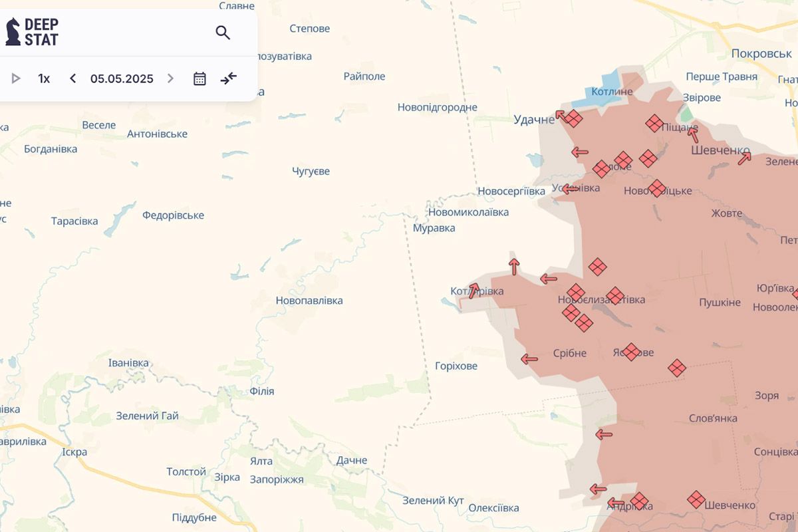Open the calendar date picker

pyautogui.click(x=199, y=78)
